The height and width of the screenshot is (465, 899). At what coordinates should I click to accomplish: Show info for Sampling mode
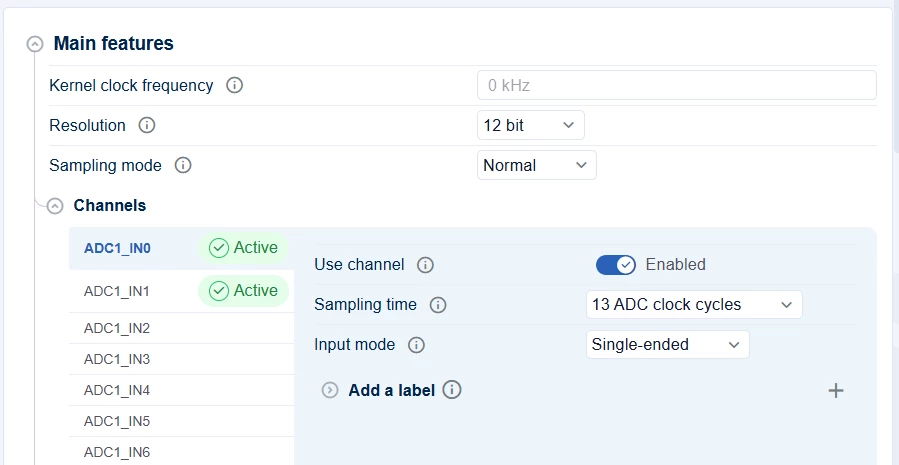(182, 165)
